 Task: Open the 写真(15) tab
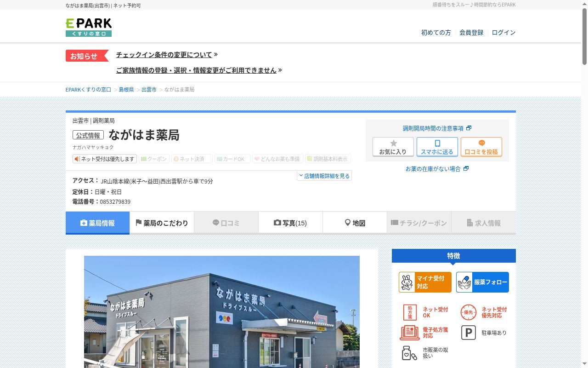point(290,223)
